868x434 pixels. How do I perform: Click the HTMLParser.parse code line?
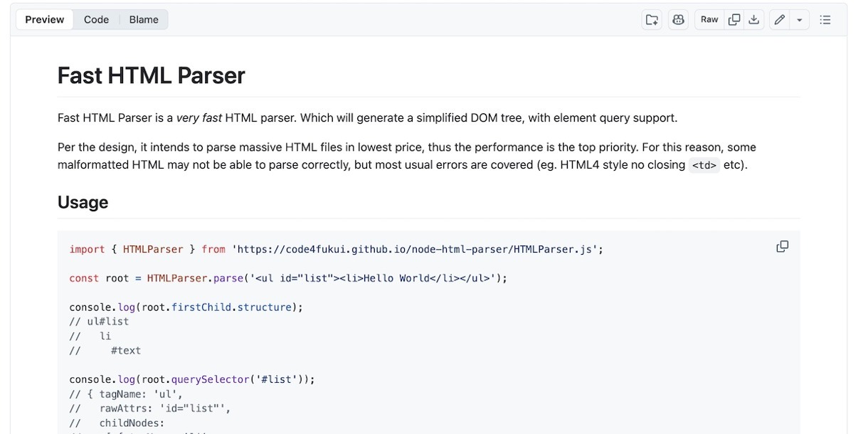tap(288, 278)
